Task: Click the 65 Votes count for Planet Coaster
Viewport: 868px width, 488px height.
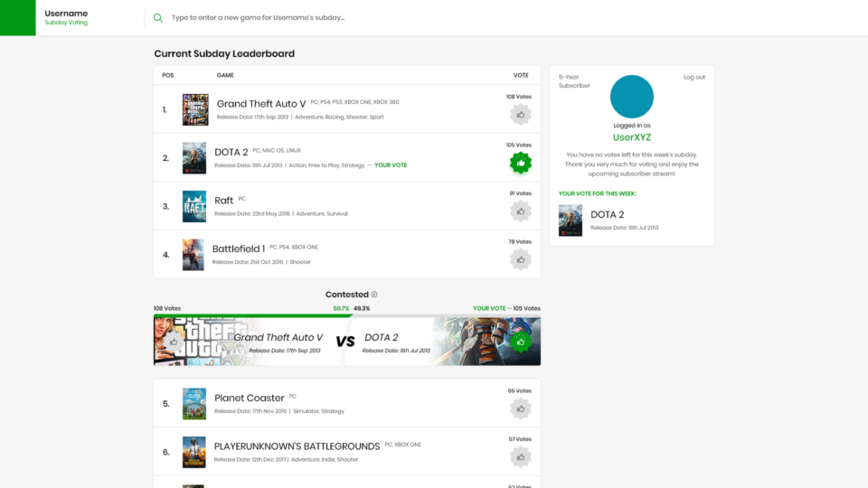Action: (520, 390)
